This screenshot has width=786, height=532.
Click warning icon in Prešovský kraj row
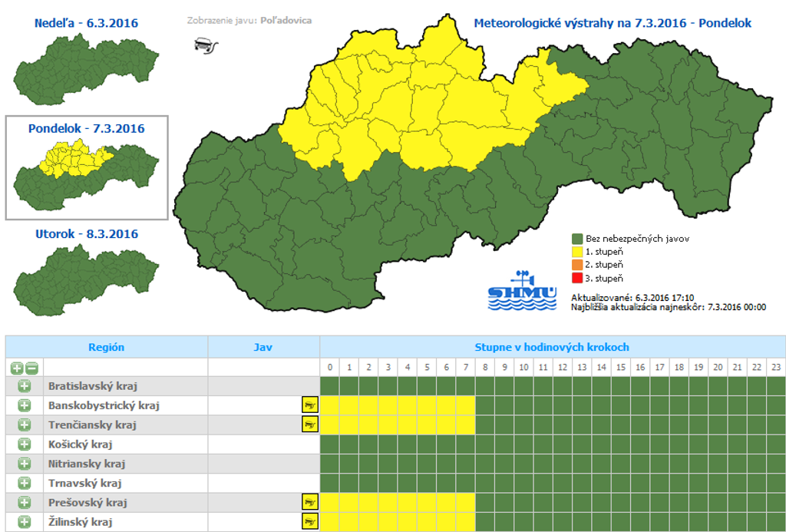pyautogui.click(x=310, y=502)
